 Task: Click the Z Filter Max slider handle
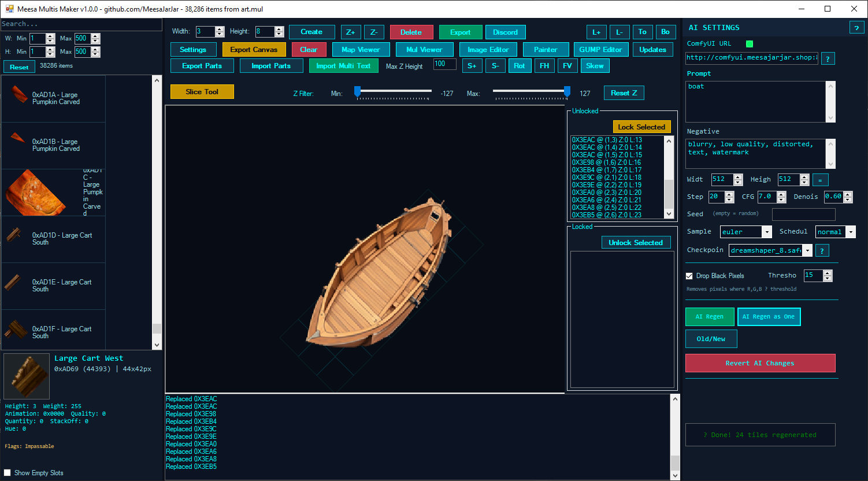tap(567, 91)
